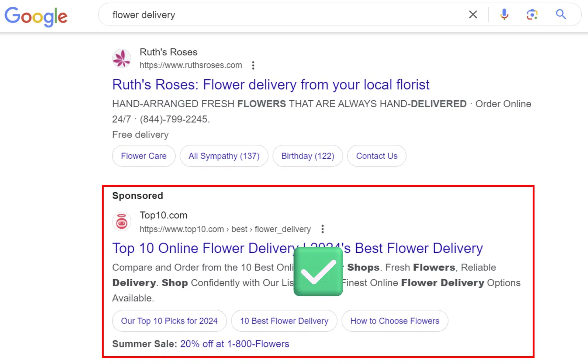Image resolution: width=588 pixels, height=364 pixels.
Task: Click the Ruth's Roses site name
Action: (x=169, y=52)
